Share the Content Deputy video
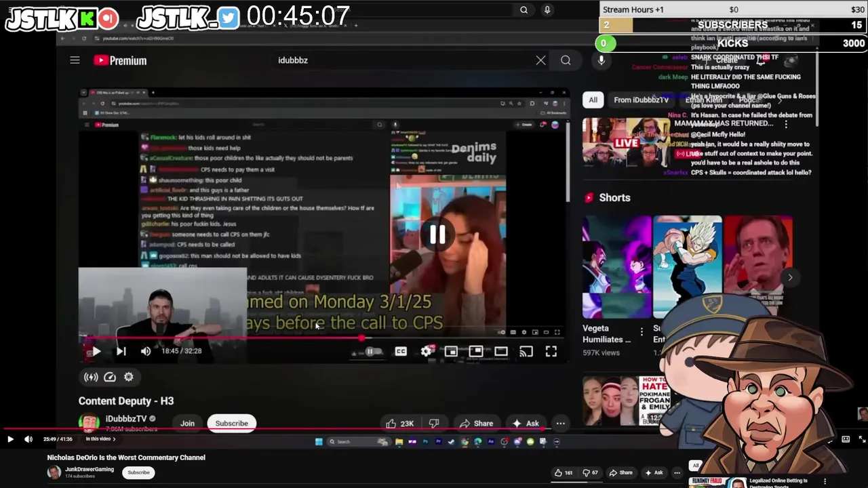 click(x=476, y=424)
